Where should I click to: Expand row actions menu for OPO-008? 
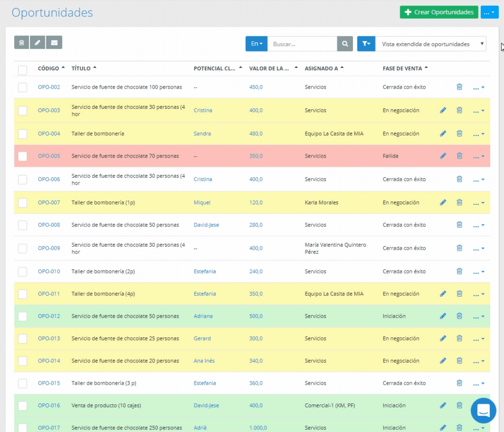(478, 225)
